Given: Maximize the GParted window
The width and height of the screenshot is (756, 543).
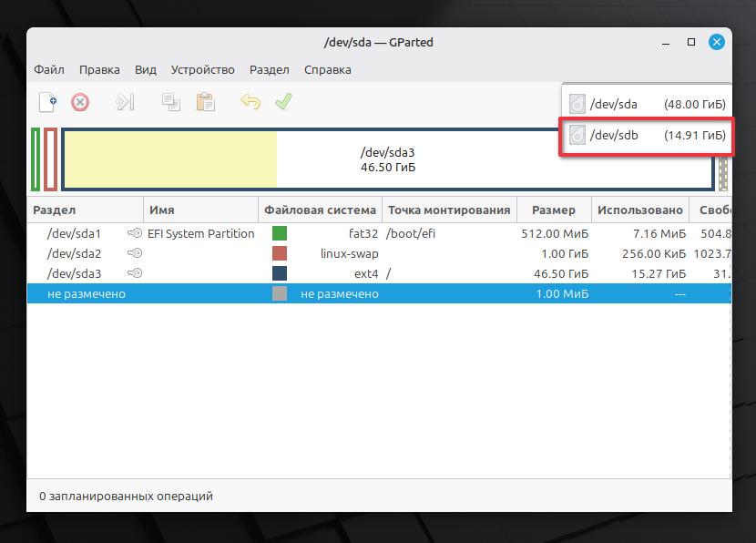Looking at the screenshot, I should pyautogui.click(x=691, y=42).
